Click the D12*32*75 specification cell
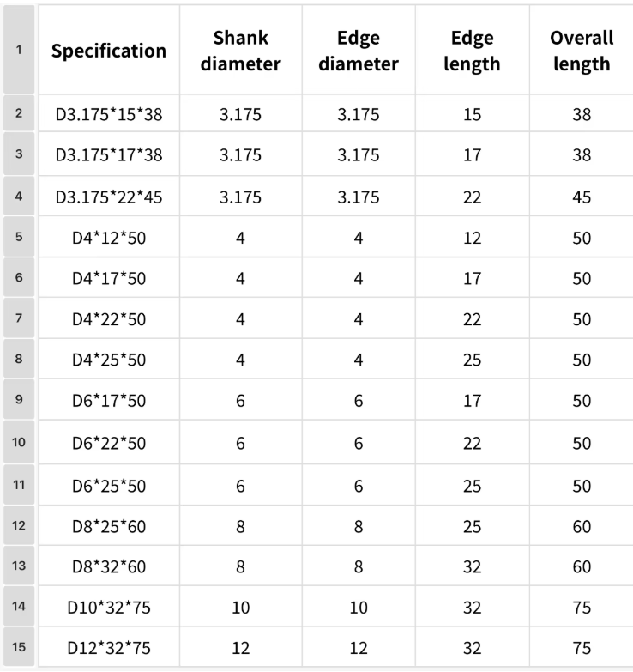This screenshot has width=633, height=672. click(108, 648)
